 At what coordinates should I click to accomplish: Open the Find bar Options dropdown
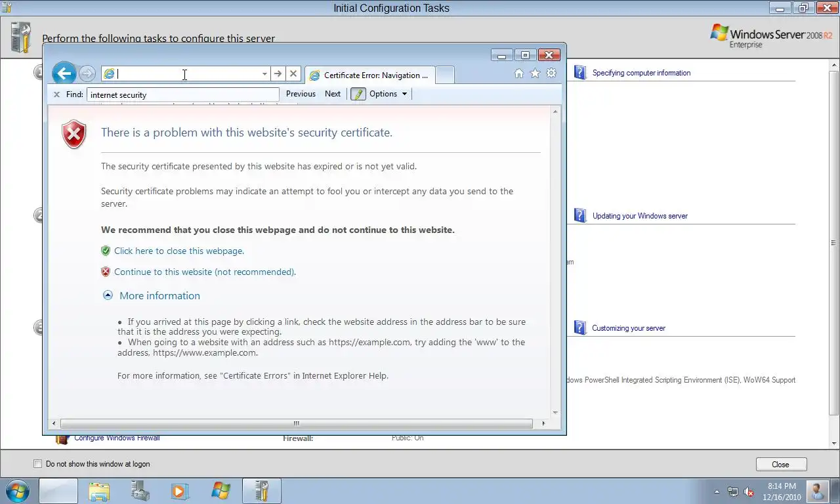point(388,94)
